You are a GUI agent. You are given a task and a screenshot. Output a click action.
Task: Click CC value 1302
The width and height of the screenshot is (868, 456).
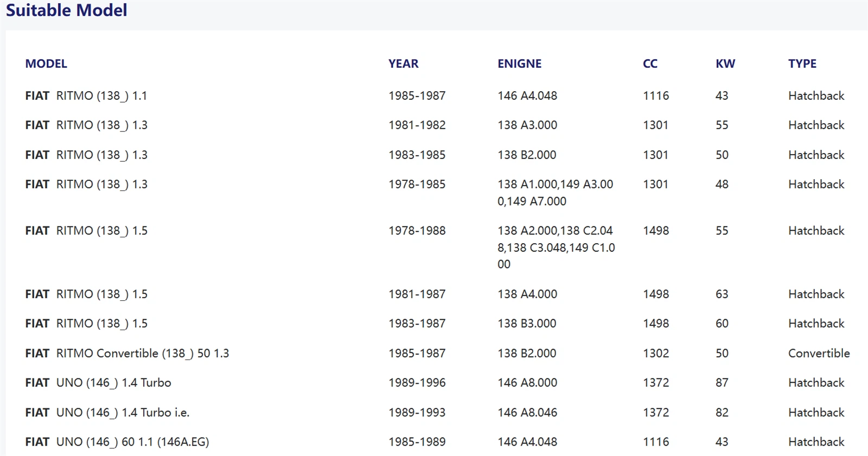coord(656,353)
